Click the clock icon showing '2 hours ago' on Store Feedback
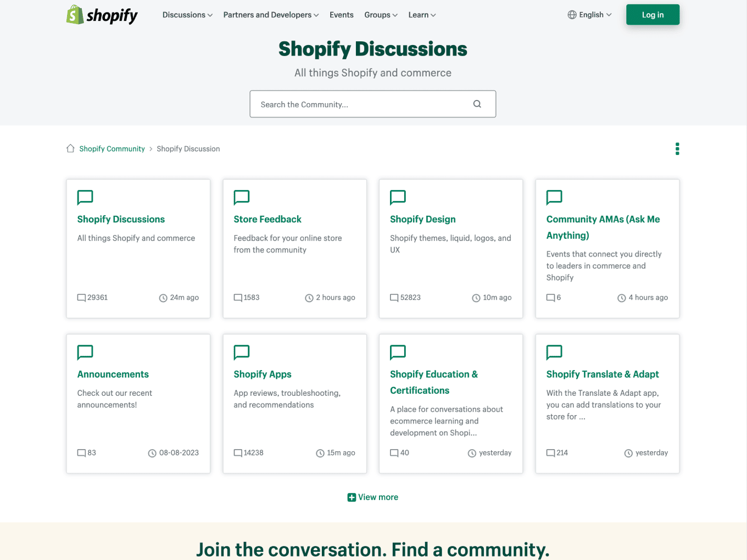The height and width of the screenshot is (560, 747). pyautogui.click(x=309, y=297)
